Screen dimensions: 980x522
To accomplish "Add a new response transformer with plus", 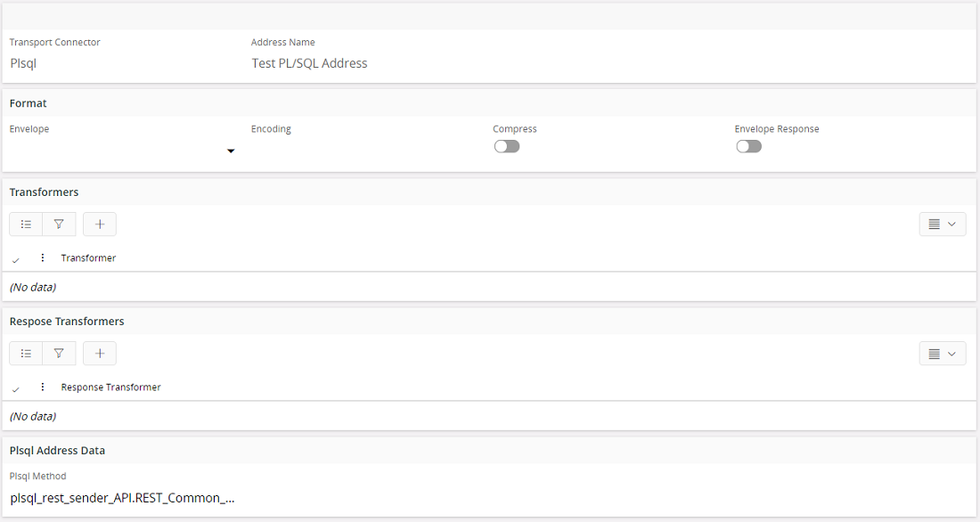I will (100, 354).
